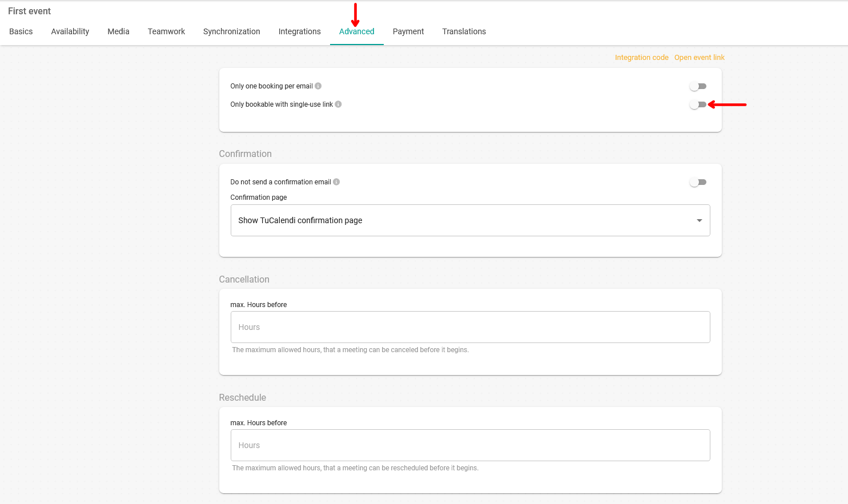Focus the Cancellation max hours field

pos(469,327)
